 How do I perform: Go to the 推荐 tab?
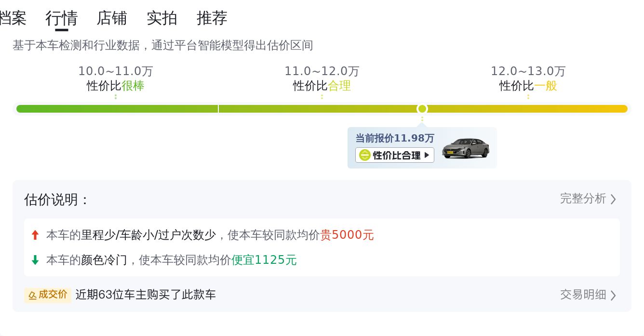tap(212, 18)
